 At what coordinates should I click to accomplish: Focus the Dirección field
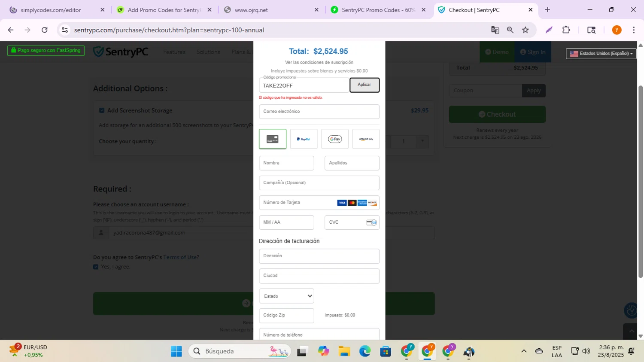(319, 256)
